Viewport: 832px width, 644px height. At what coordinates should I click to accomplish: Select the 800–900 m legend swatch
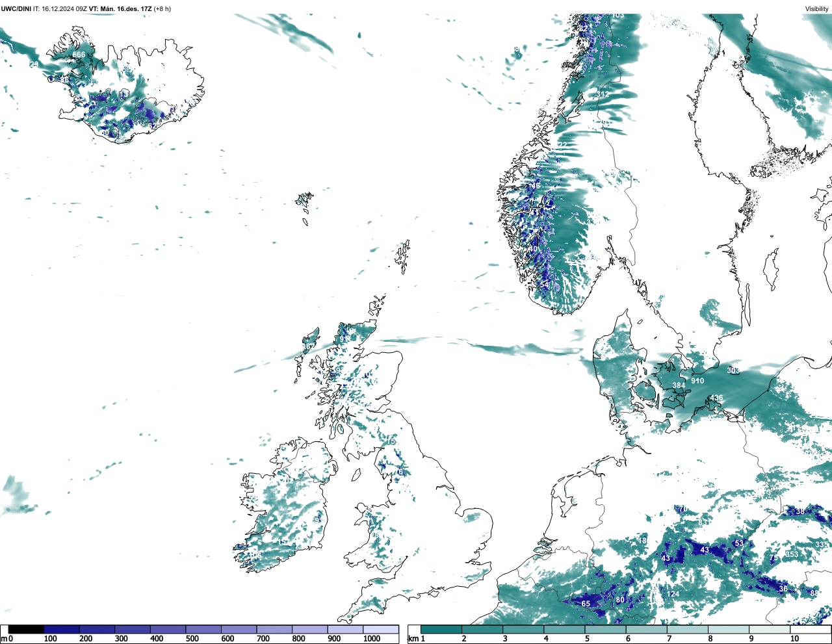click(309, 629)
